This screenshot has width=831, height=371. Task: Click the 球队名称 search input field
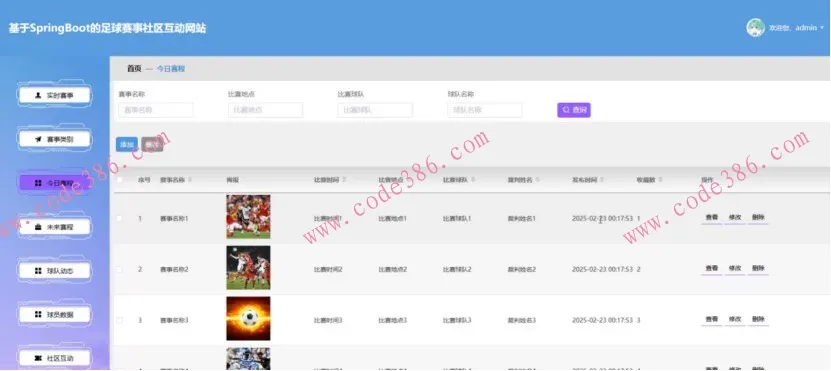coord(485,110)
